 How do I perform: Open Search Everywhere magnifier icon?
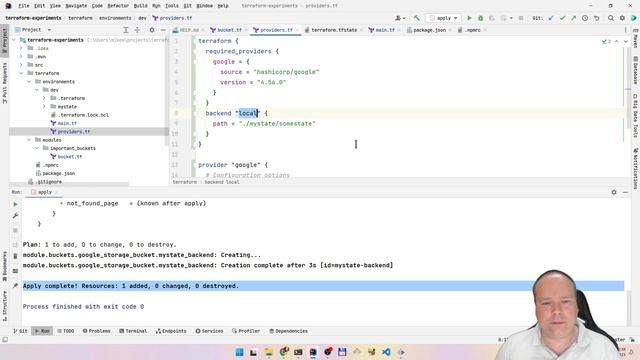click(611, 18)
